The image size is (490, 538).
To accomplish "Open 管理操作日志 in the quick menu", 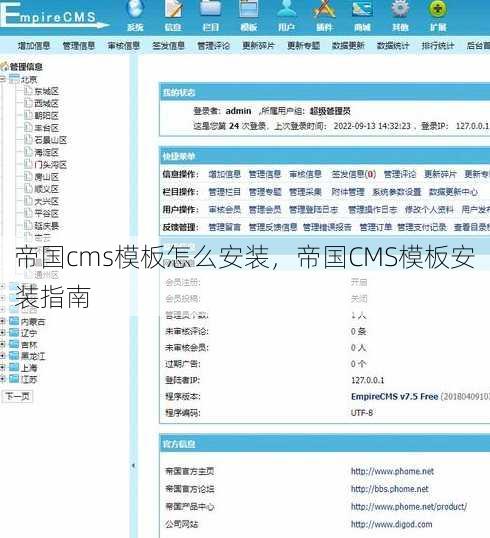I will point(373,210).
